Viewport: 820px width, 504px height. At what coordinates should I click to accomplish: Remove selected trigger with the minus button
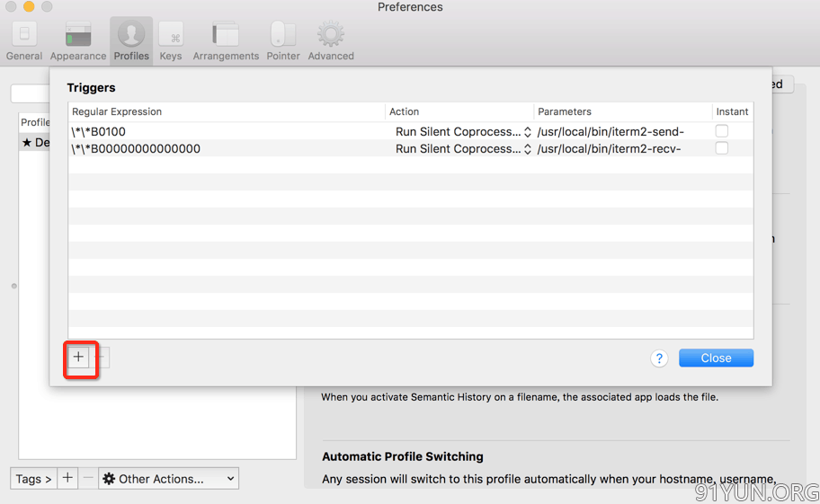(x=101, y=358)
